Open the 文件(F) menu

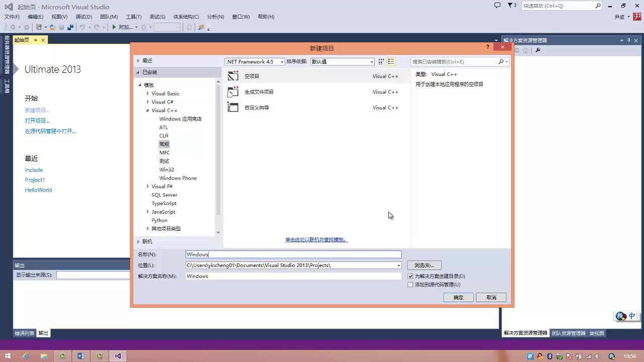pos(12,17)
